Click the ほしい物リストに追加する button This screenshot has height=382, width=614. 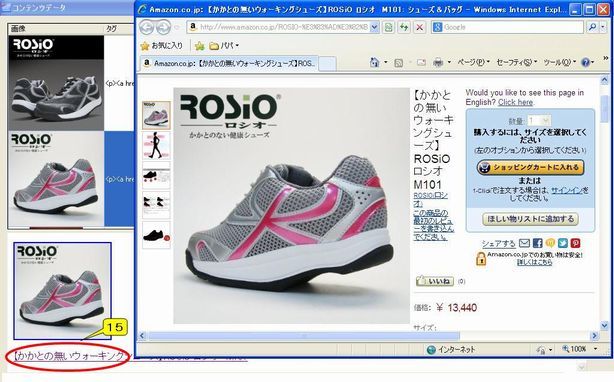(530, 219)
